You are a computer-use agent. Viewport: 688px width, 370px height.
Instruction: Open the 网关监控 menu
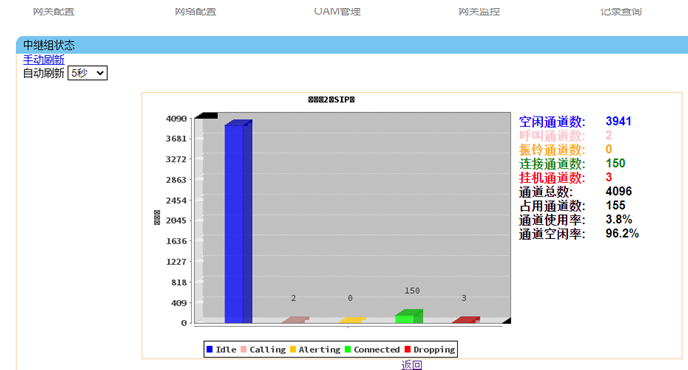[x=479, y=12]
